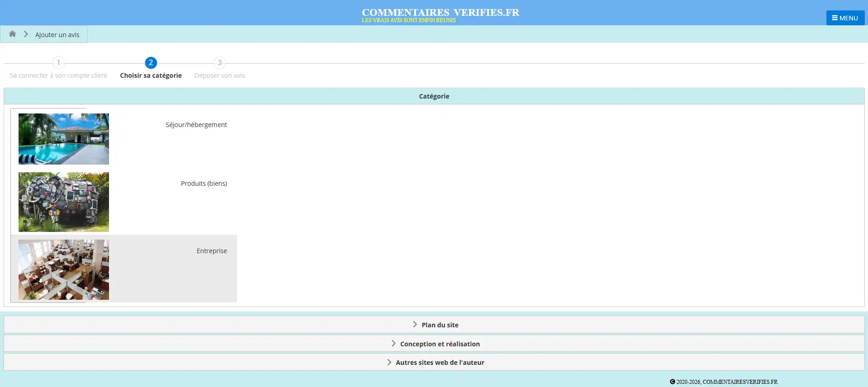This screenshot has width=868, height=387.
Task: Click the Ajouter un avis breadcrumb
Action: pos(57,35)
